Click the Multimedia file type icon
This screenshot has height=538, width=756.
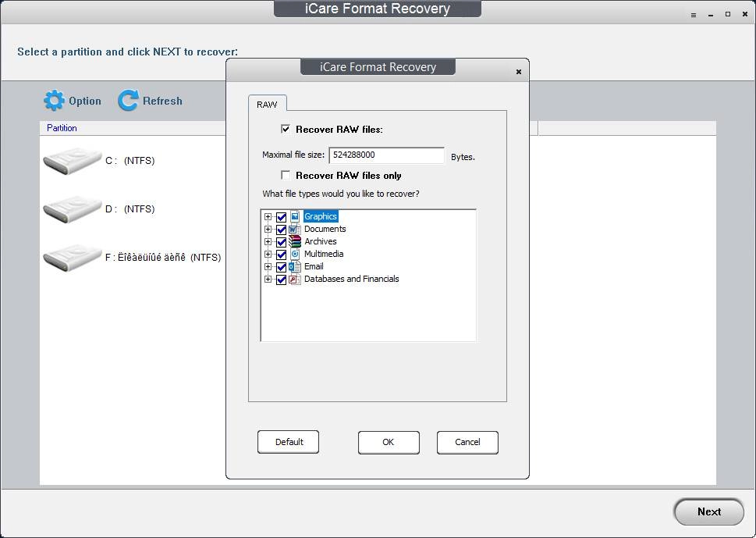tap(295, 255)
